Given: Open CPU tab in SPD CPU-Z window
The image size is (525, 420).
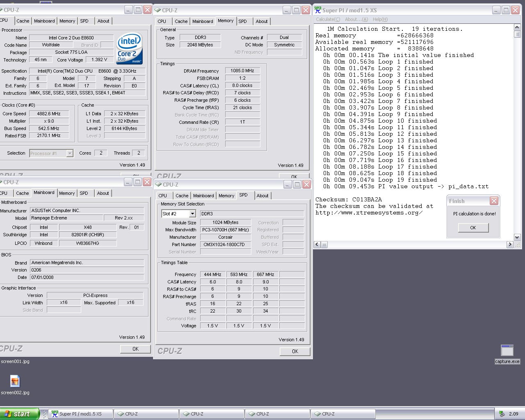Looking at the screenshot, I should (x=163, y=196).
